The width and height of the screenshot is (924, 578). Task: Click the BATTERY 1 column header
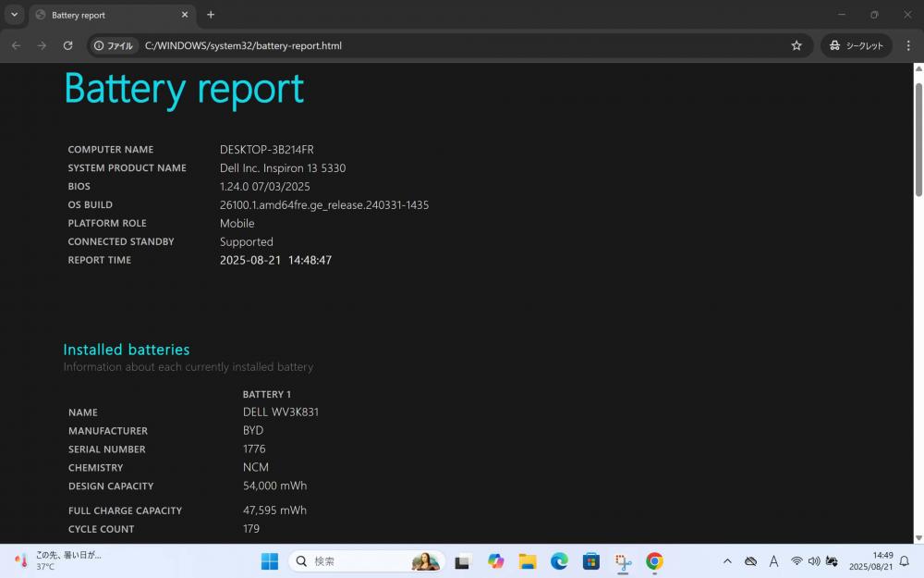[x=266, y=394]
